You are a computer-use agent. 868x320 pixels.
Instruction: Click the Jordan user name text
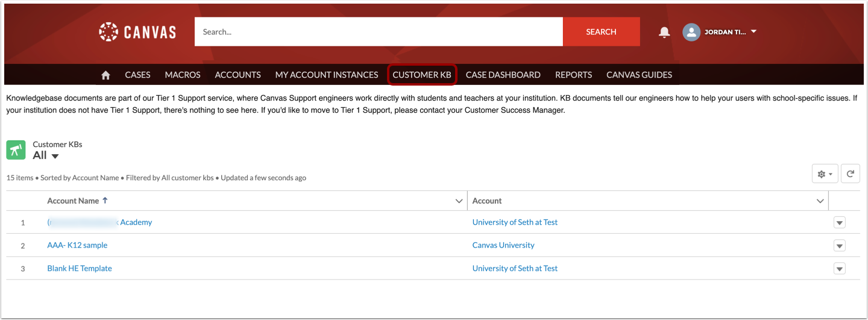pyautogui.click(x=725, y=32)
